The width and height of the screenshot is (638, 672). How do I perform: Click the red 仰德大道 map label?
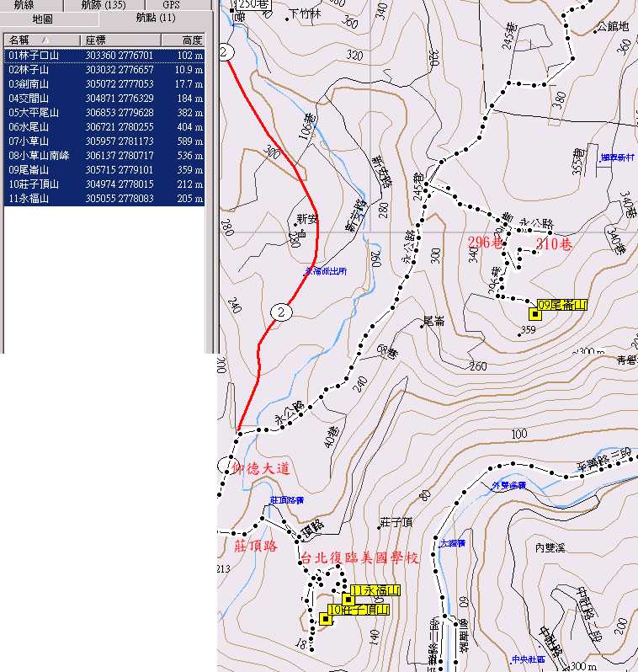pyautogui.click(x=261, y=468)
